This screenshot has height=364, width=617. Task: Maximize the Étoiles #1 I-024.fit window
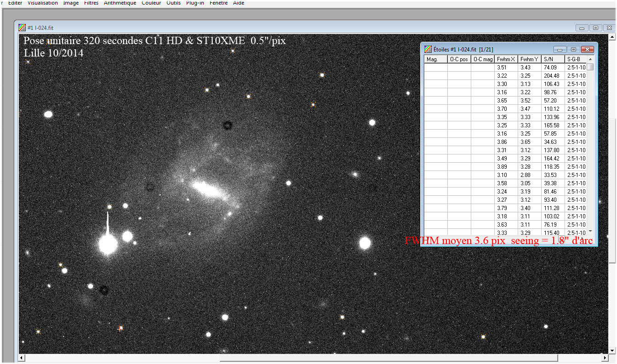tap(573, 49)
